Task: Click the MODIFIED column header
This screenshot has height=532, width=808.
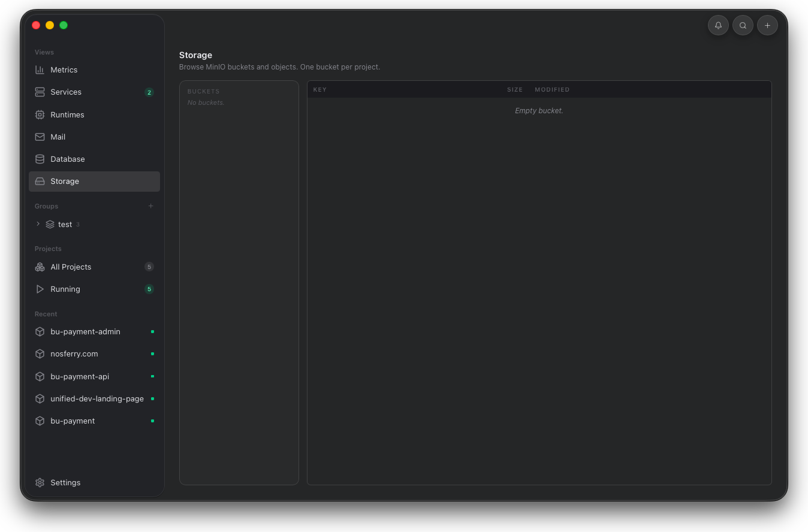Action: click(552, 89)
